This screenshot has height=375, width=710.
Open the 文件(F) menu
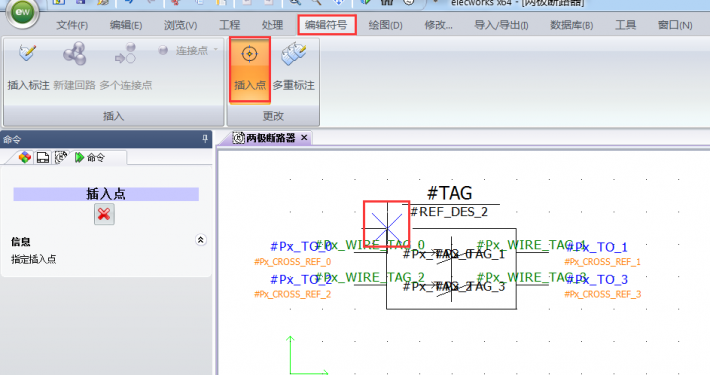click(x=72, y=25)
